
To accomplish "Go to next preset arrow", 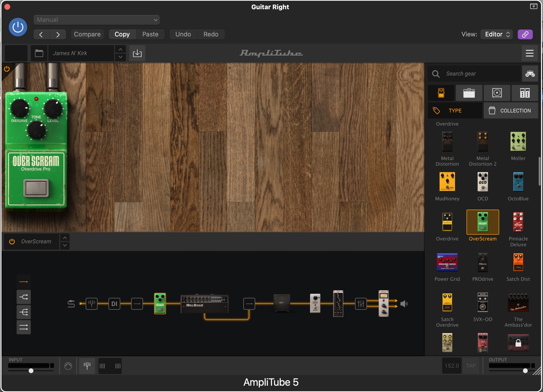I will 58,34.
